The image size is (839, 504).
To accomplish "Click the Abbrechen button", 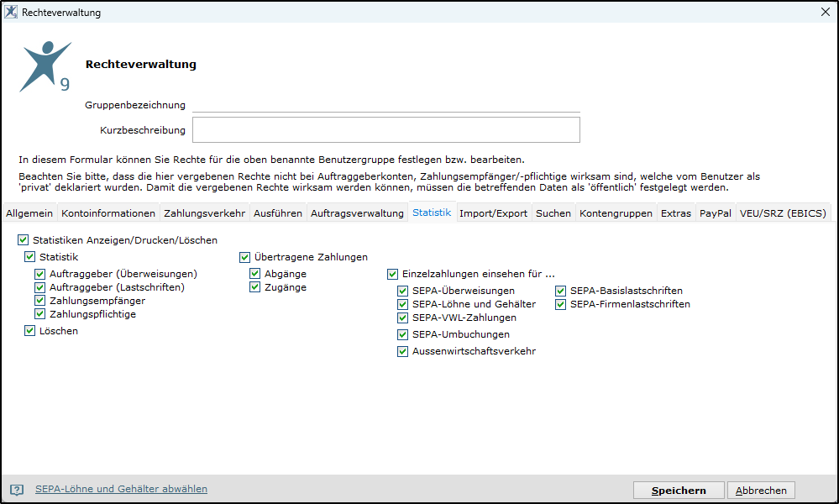I will coord(761,490).
